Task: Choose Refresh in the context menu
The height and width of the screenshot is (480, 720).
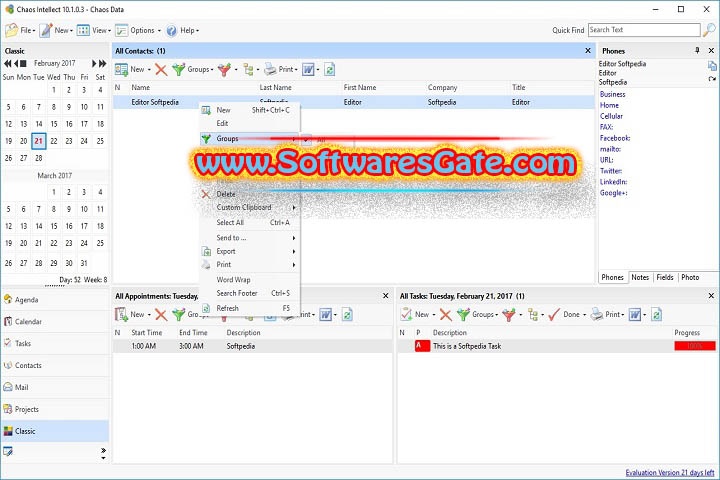Action: [250, 308]
